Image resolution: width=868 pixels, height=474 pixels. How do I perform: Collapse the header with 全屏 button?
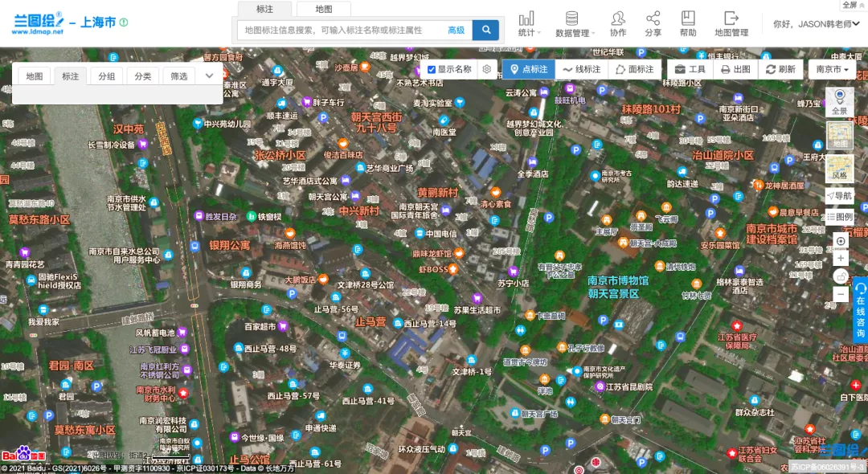[x=853, y=5]
